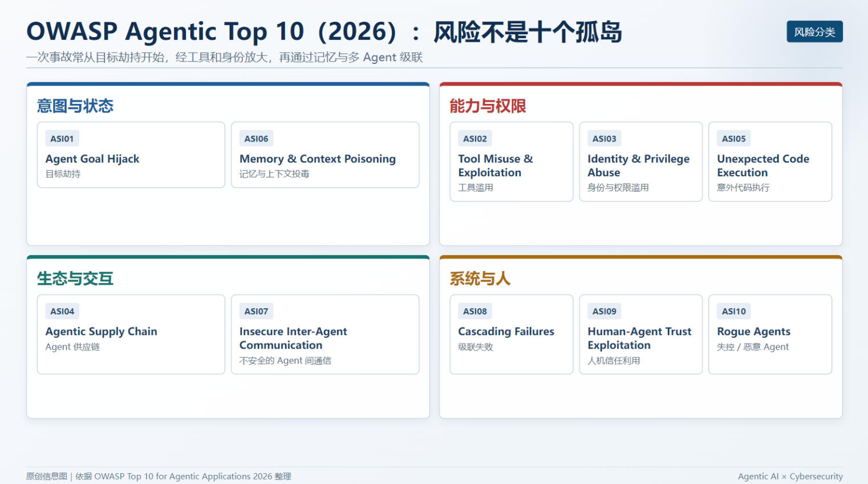Click the 能力与权限 section heading
Viewport: 868px width, 484px height.
click(488, 106)
